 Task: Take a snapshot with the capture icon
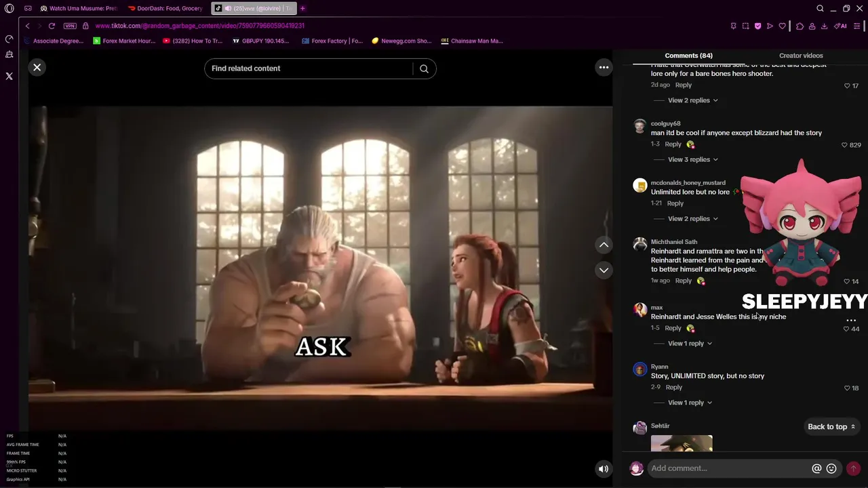[745, 26]
